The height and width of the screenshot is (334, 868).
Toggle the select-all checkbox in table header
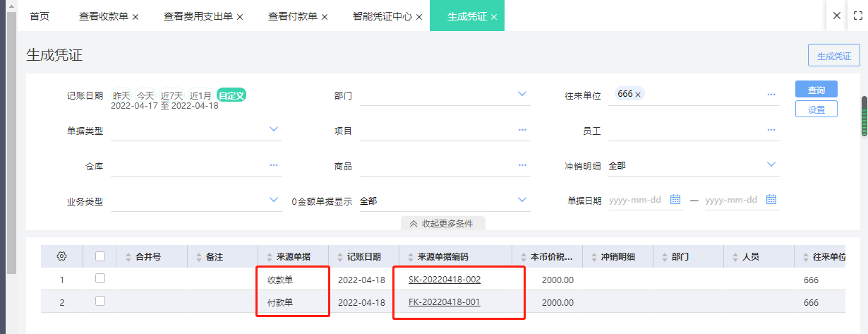[100, 256]
